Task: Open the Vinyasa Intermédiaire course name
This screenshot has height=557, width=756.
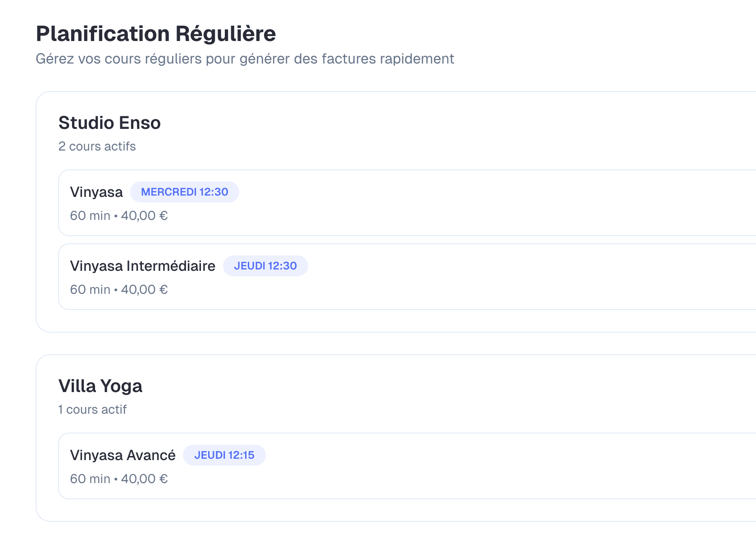Action: (x=142, y=266)
